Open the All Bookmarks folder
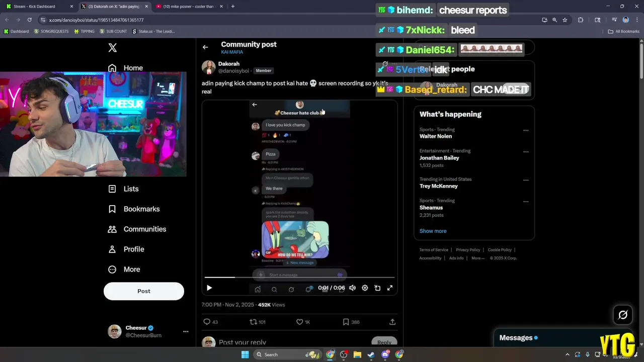Image resolution: width=644 pixels, height=362 pixels. (624, 31)
